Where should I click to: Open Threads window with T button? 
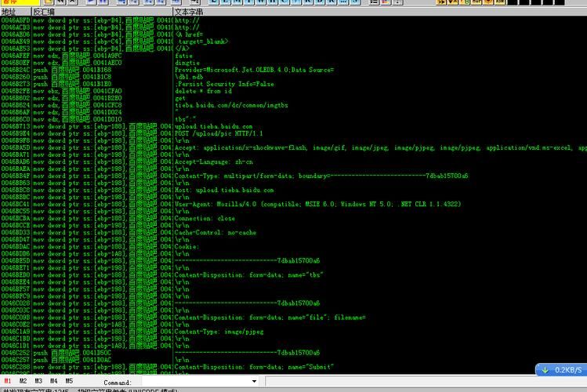[x=238, y=2]
